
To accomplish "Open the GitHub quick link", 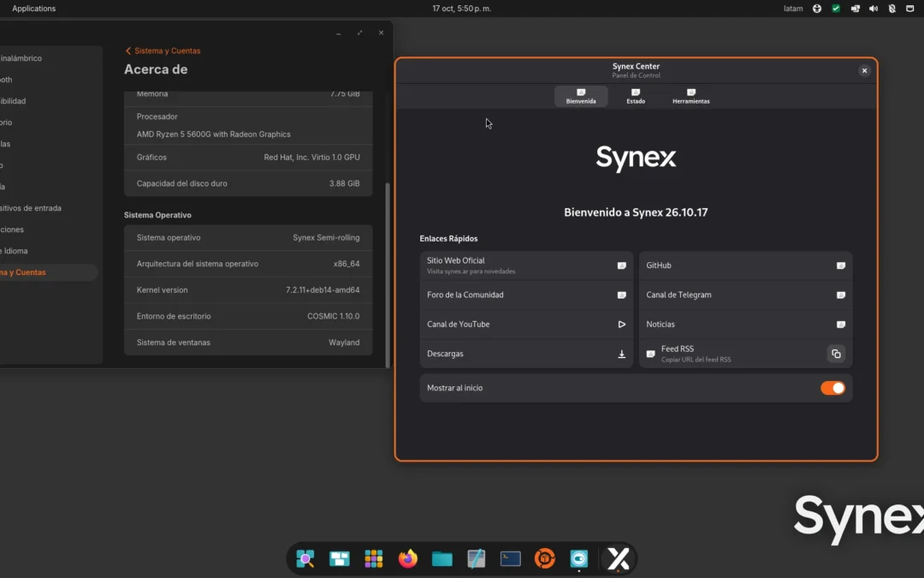I will (x=745, y=265).
